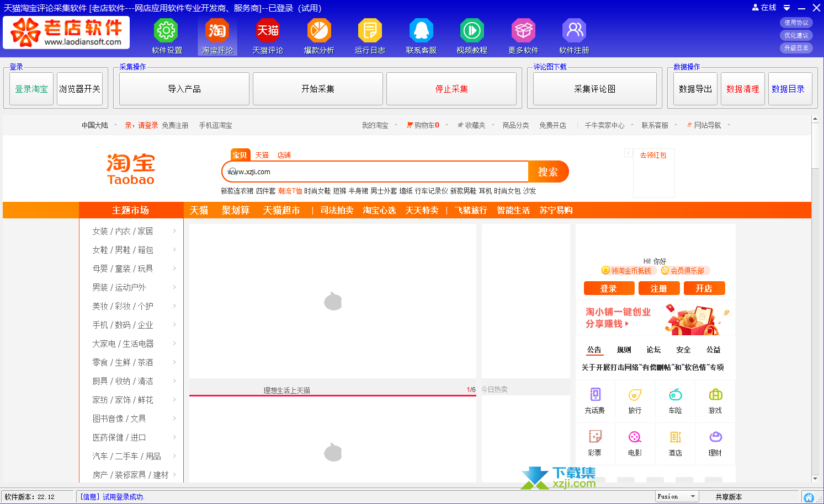Select the 安全 tab
Screen dimensions: 824x504
point(683,350)
